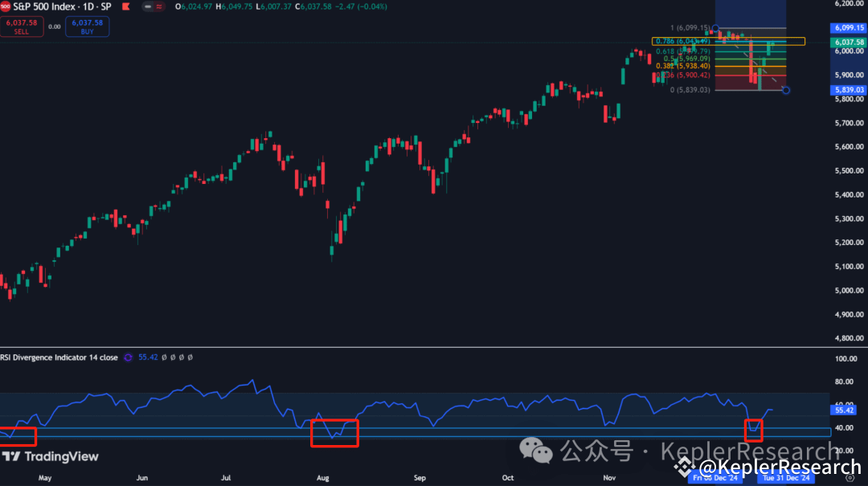Click the S&P 500 symbol logo icon
Viewport: 868px width, 486px height.
(5, 6)
